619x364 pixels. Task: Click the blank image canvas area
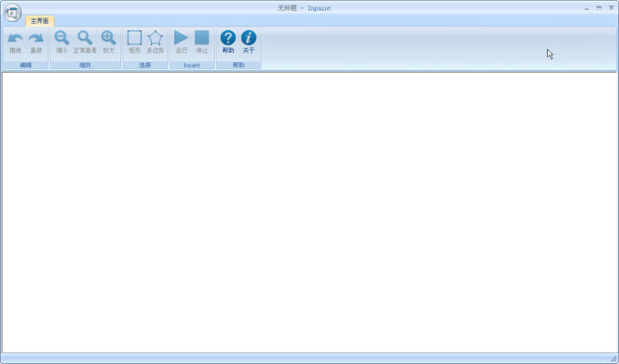coord(309,212)
